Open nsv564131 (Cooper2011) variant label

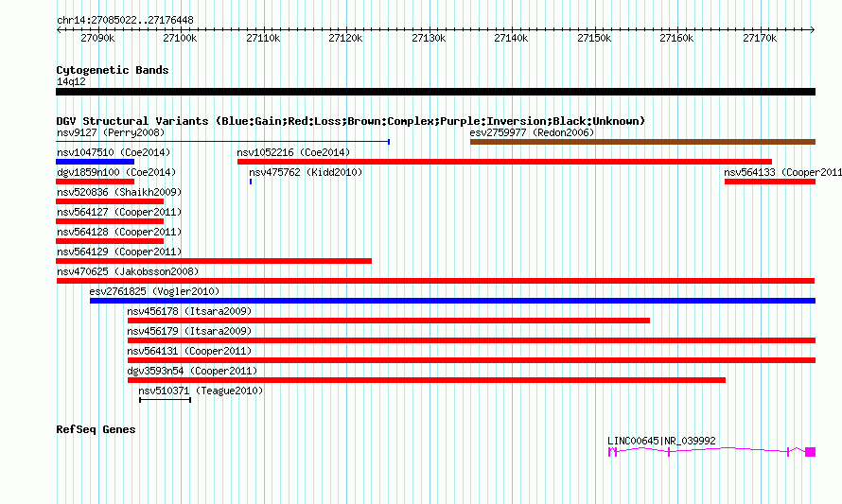coord(189,351)
